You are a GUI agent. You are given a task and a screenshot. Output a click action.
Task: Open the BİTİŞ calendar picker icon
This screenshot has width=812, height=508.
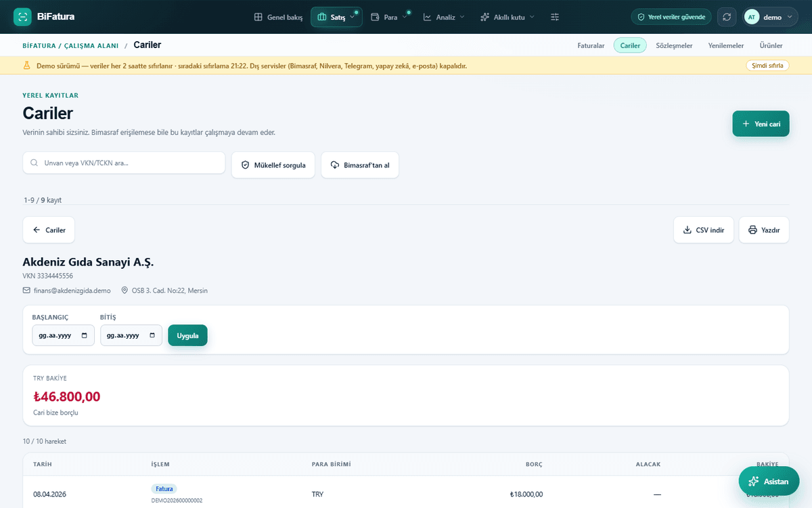(x=152, y=335)
